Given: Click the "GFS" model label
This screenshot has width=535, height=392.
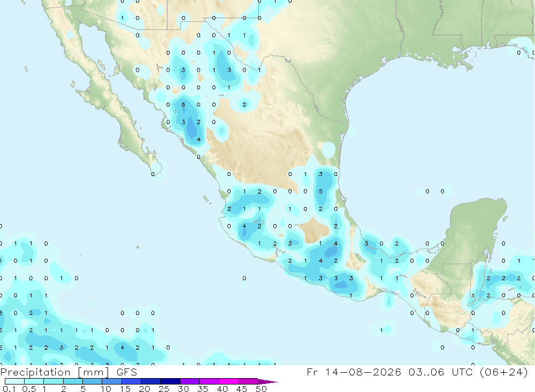Looking at the screenshot, I should [127, 372].
